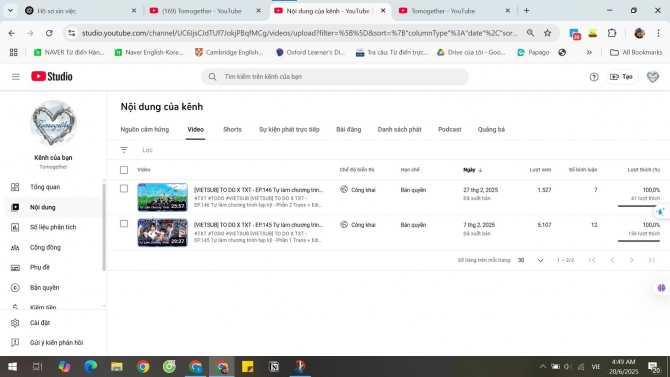670x377 pixels.
Task: Expand hidden bookmarks chevron
Action: tap(589, 53)
